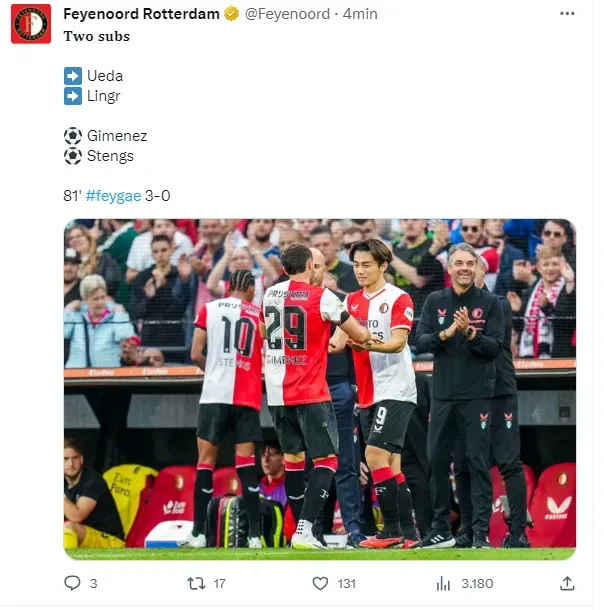604x610 pixels.
Task: Reply using the comment bubble icon
Action: [72, 583]
